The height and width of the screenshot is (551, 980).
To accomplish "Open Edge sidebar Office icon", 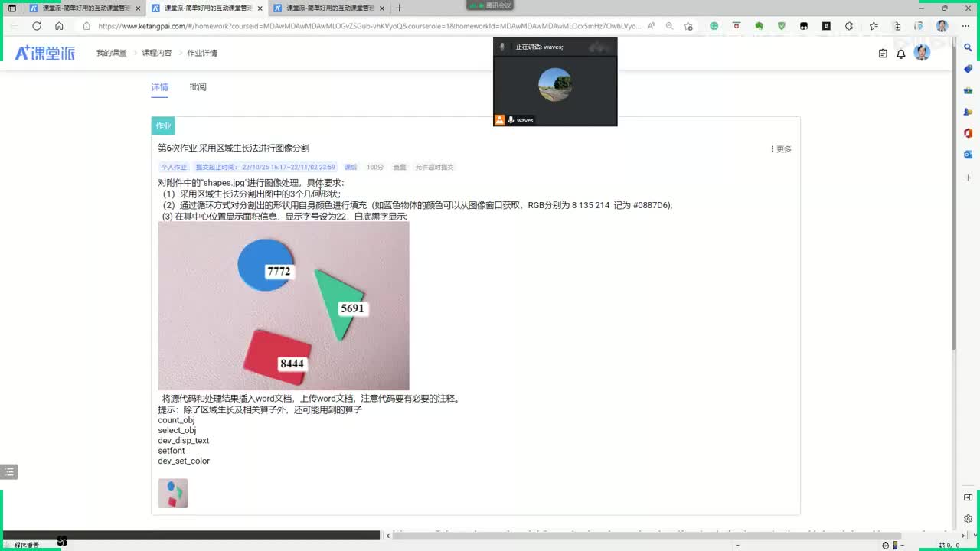I will 968,133.
